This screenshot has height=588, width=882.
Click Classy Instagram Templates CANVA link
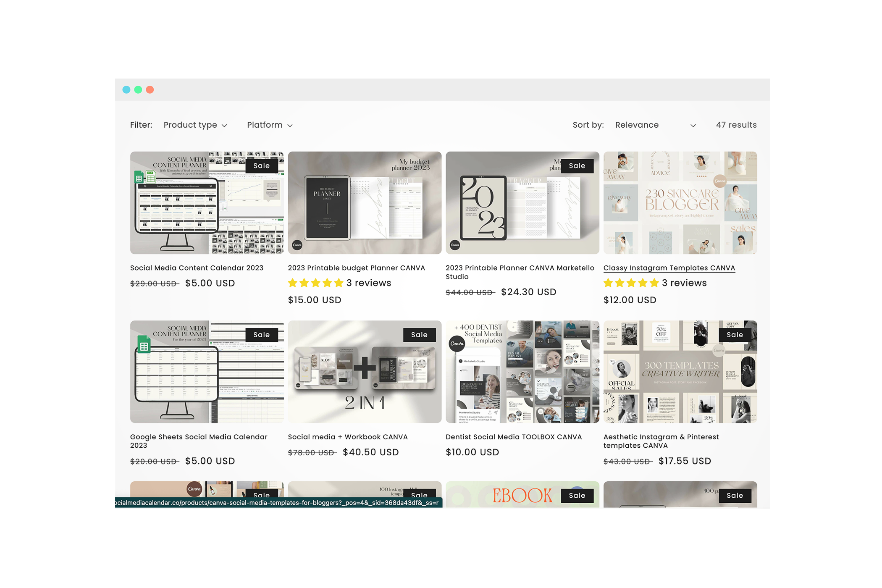669,268
